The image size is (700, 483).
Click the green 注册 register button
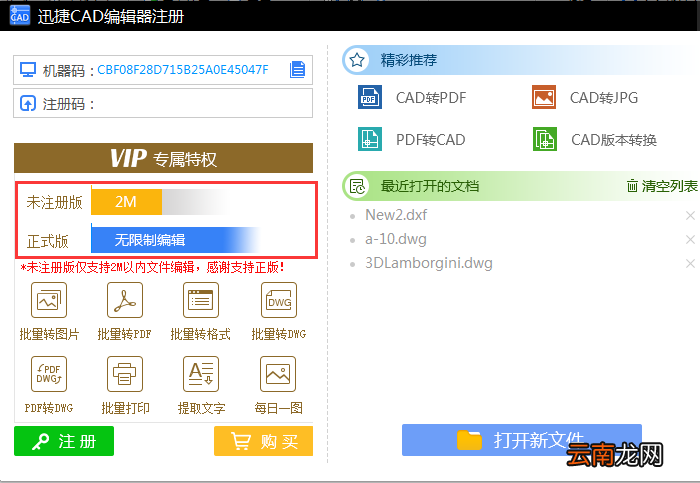[x=64, y=441]
